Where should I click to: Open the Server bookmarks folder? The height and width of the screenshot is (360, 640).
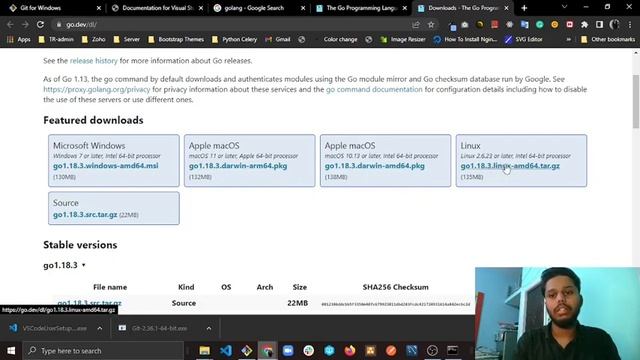coord(127,39)
